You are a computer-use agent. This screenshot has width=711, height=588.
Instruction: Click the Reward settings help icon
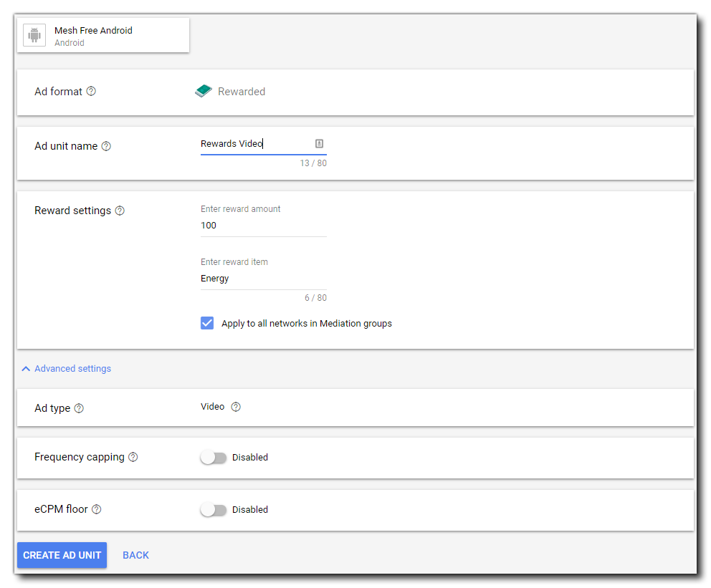pos(120,211)
